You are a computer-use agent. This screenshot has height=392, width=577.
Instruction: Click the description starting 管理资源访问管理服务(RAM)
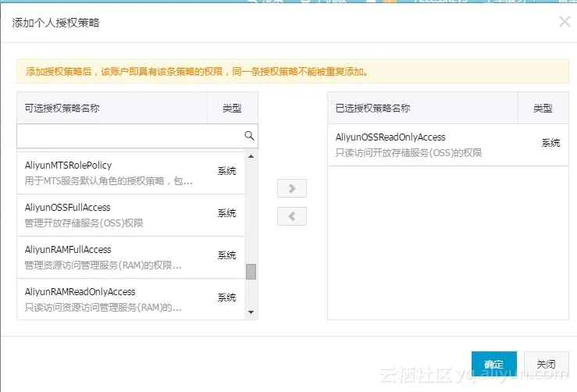point(103,265)
